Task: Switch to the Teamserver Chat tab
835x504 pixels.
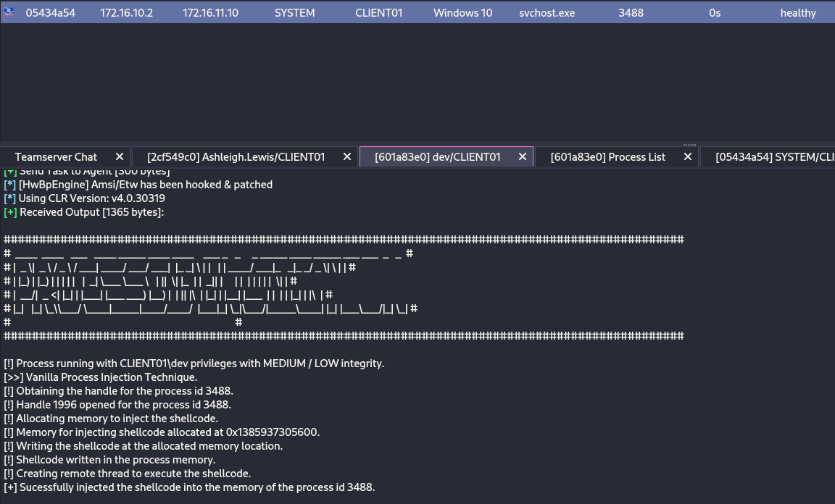Action: point(56,157)
